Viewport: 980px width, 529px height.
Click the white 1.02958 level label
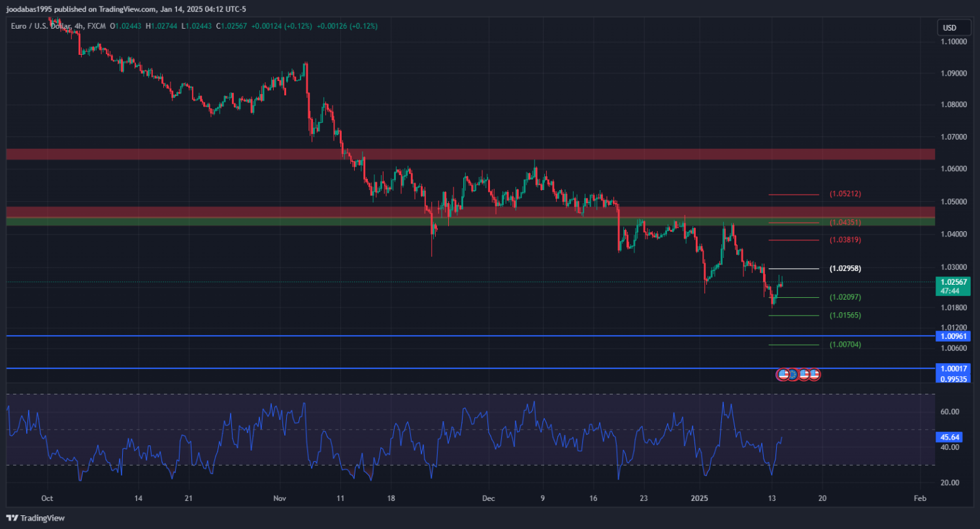(x=845, y=268)
